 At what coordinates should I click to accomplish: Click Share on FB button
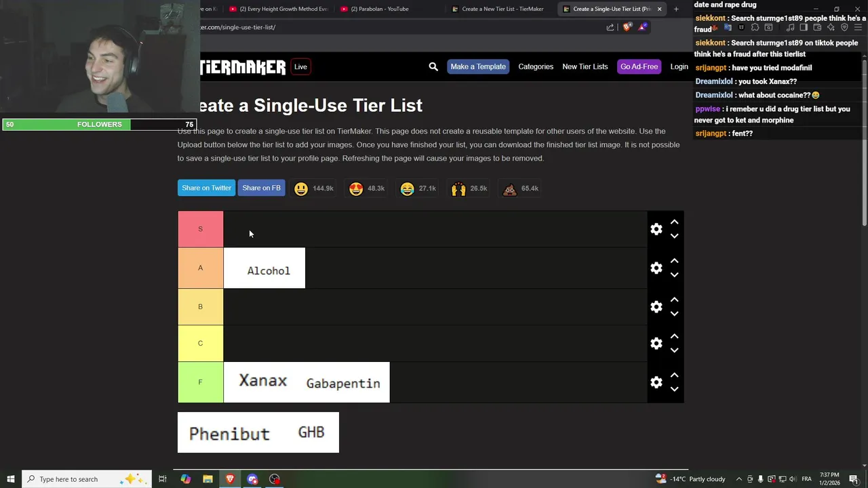pyautogui.click(x=261, y=188)
